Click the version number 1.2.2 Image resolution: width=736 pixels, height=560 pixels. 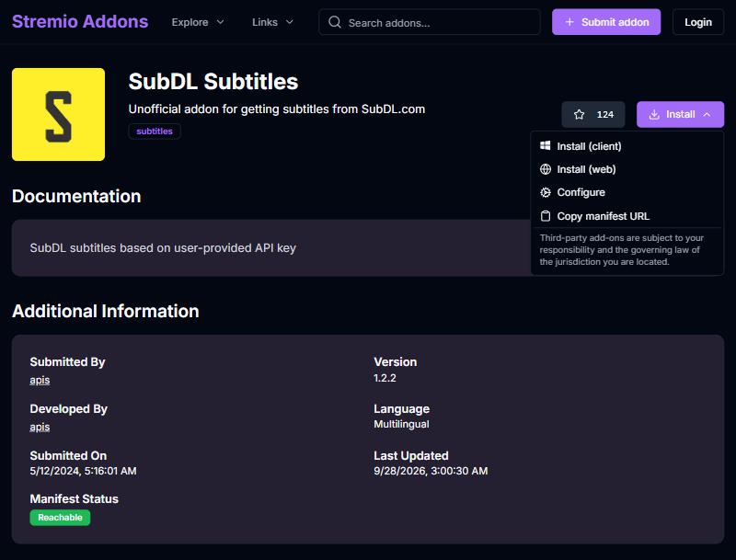pyautogui.click(x=385, y=378)
